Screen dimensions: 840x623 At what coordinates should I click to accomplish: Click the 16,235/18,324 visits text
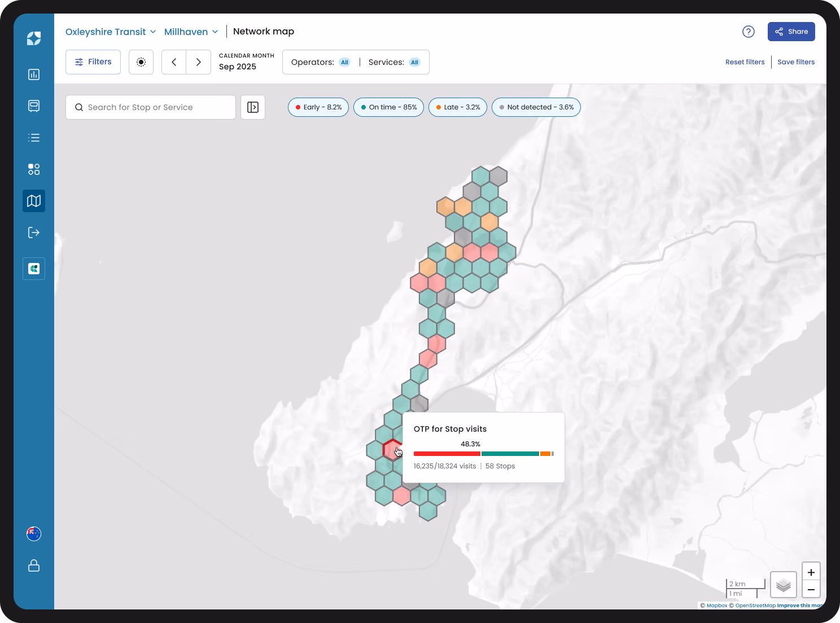(445, 466)
